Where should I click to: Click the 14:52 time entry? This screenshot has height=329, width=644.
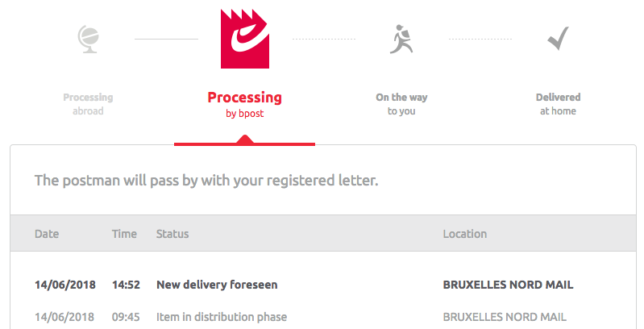click(126, 285)
